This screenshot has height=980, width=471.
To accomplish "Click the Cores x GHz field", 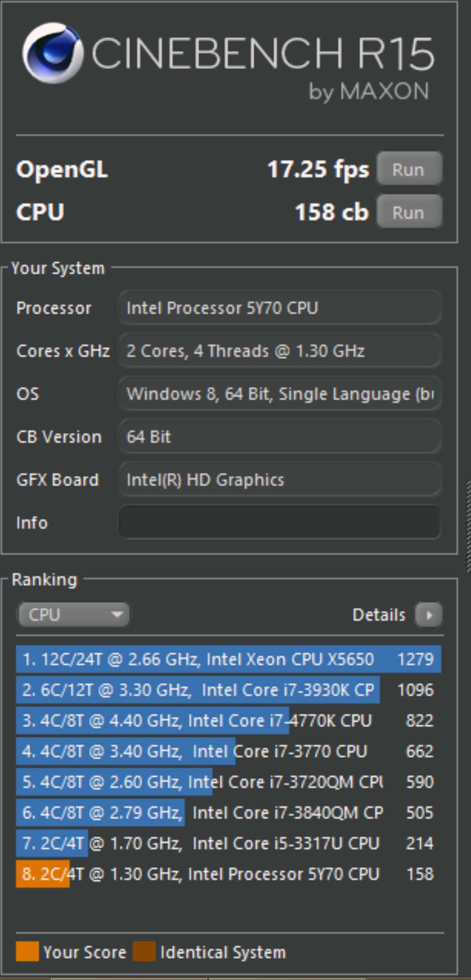I will click(x=279, y=351).
